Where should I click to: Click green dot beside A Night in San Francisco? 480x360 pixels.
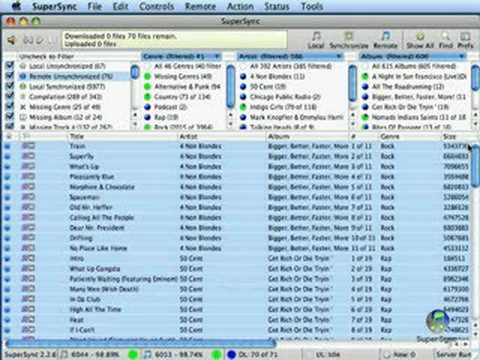point(365,76)
